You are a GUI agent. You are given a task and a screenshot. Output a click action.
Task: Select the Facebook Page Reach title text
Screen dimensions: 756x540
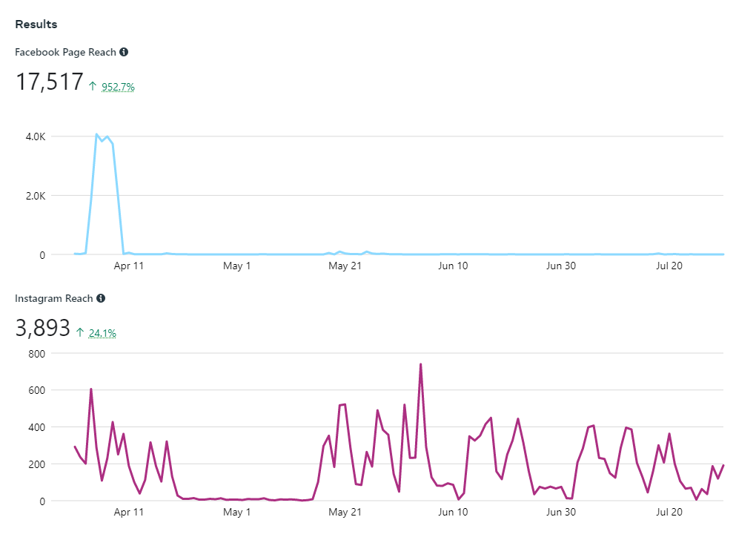click(66, 52)
